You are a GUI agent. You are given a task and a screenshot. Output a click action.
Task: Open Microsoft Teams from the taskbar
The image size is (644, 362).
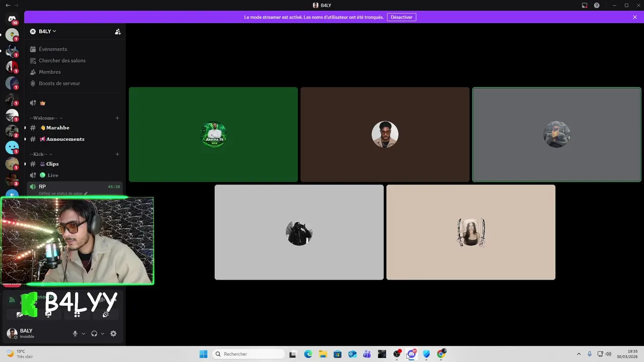click(x=367, y=354)
